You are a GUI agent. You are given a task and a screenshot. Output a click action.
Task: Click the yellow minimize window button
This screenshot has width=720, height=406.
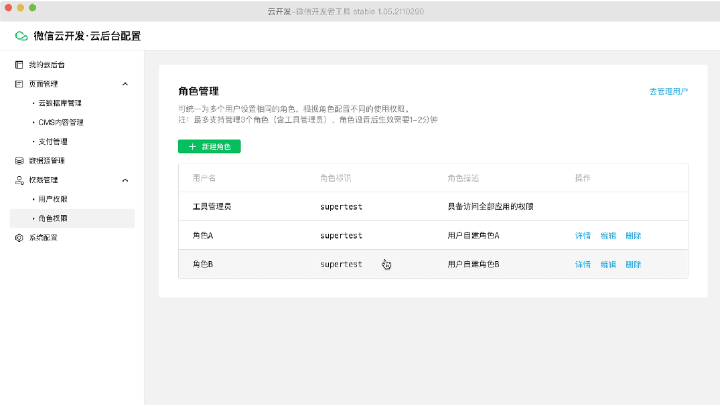(20, 8)
